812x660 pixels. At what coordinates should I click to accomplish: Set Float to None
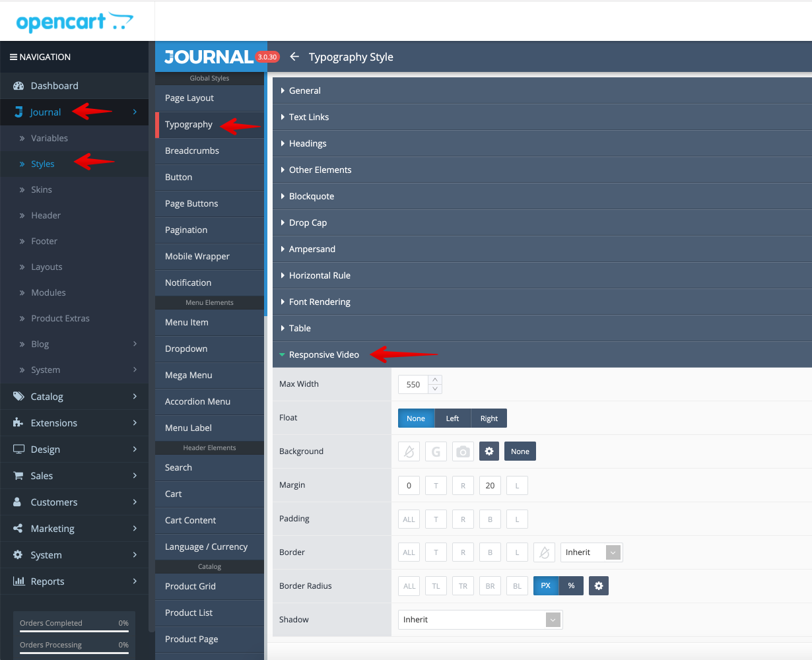[x=416, y=418]
